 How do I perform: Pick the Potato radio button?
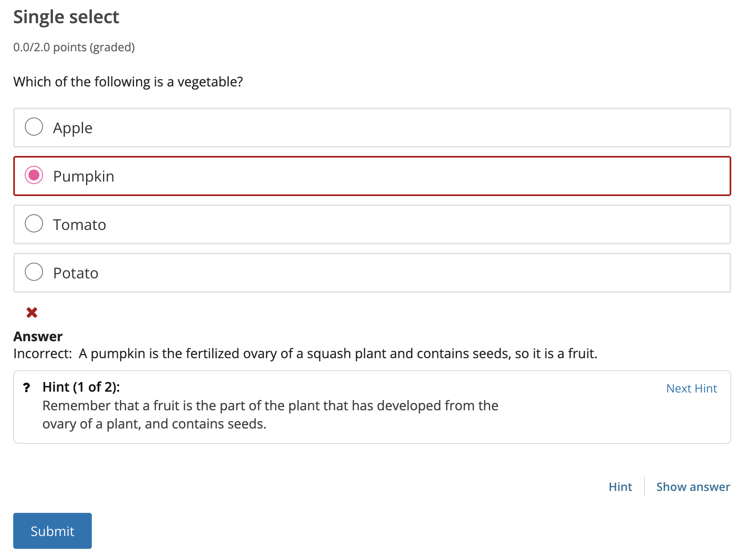click(x=34, y=272)
